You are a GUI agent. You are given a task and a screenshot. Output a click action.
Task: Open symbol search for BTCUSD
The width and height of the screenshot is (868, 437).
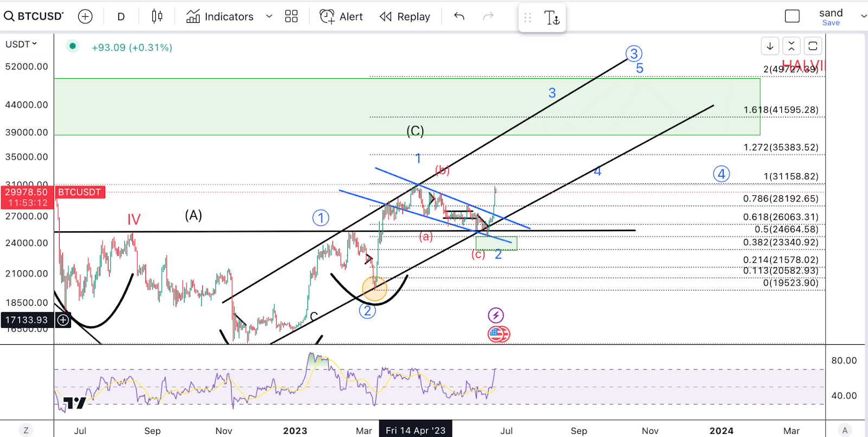point(34,16)
